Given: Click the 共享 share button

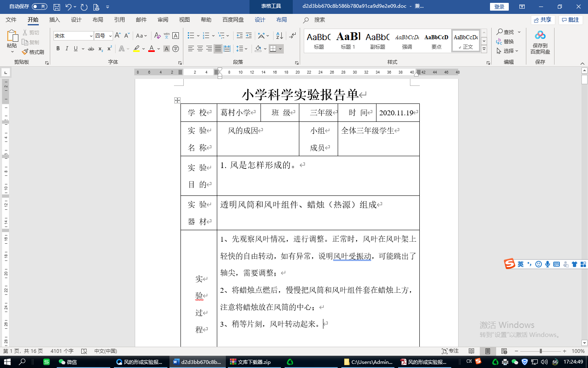Looking at the screenshot, I should [543, 20].
